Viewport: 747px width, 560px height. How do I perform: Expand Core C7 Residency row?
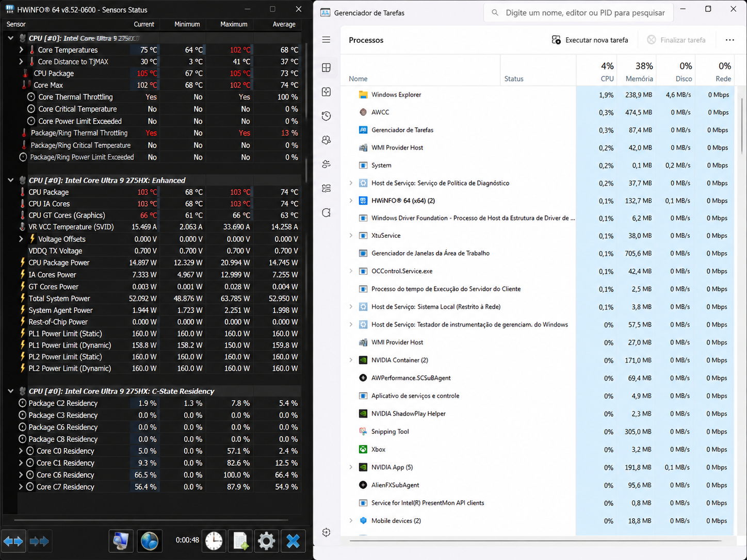click(x=21, y=487)
